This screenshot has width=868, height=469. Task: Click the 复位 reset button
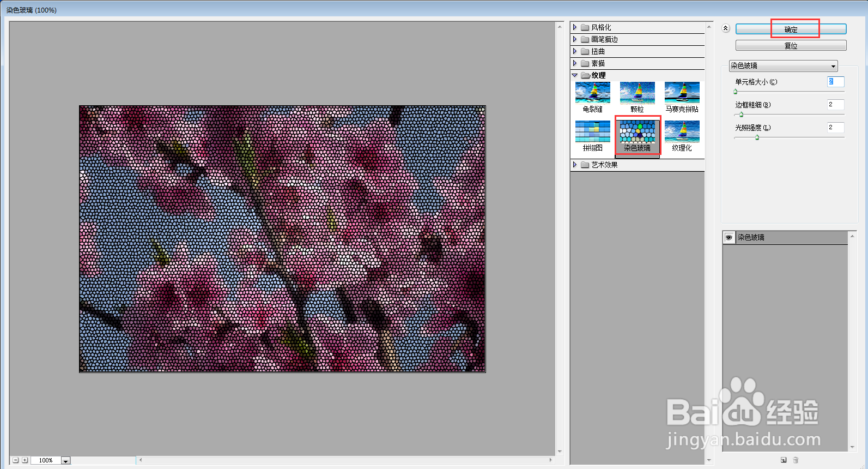(x=791, y=46)
